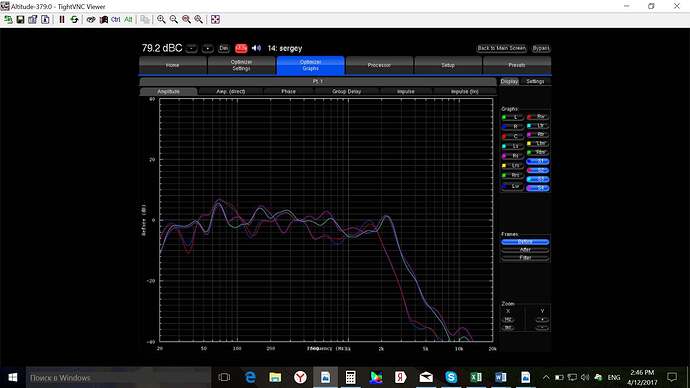
Task: Select the Before frame
Action: click(525, 242)
